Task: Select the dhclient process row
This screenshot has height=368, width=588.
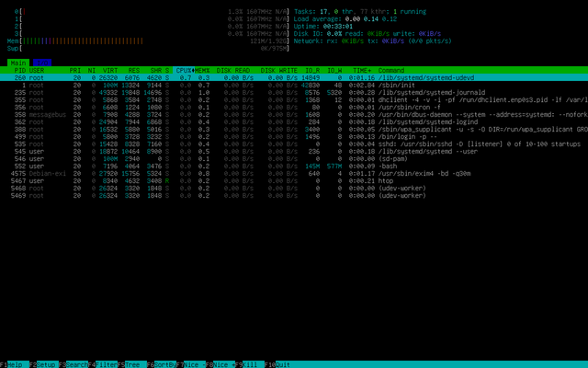Action: (294, 100)
